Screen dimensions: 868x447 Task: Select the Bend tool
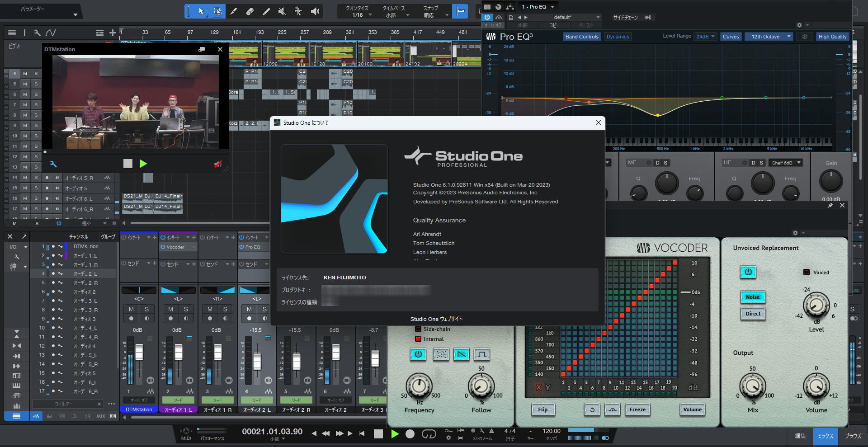coord(298,11)
